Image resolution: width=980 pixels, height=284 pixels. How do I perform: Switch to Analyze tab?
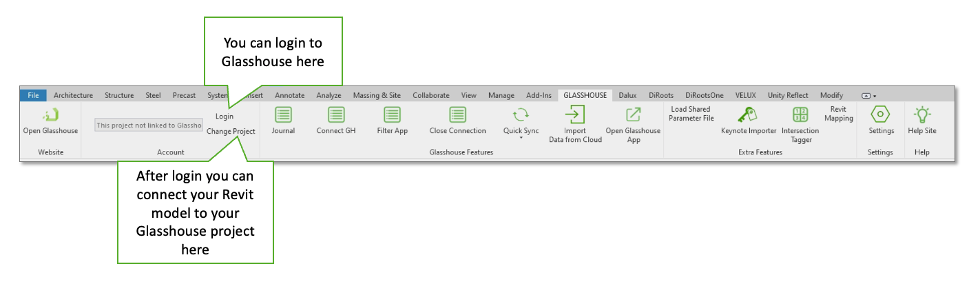coord(329,95)
